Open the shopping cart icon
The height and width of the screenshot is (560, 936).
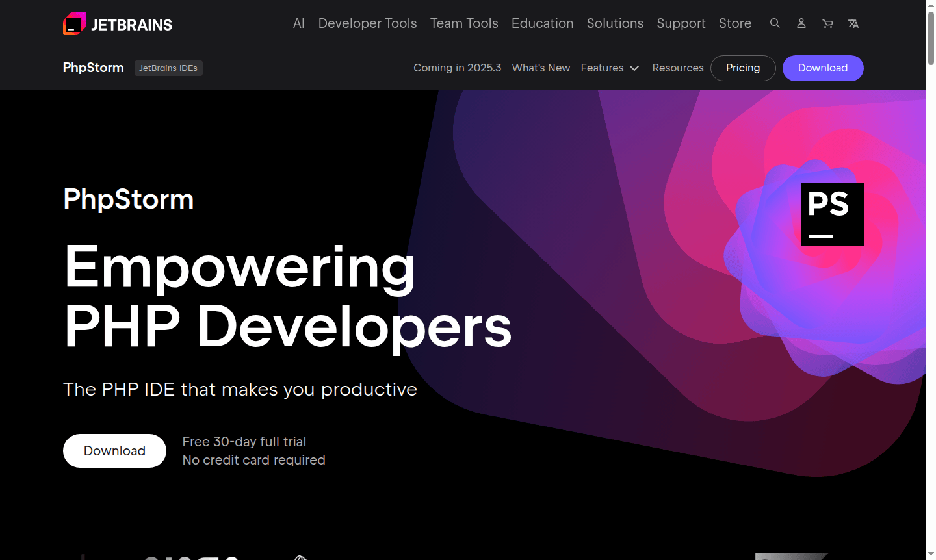[x=827, y=23]
